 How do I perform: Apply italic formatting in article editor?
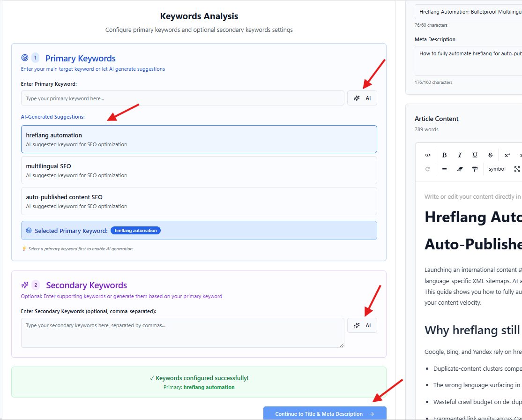coord(459,155)
